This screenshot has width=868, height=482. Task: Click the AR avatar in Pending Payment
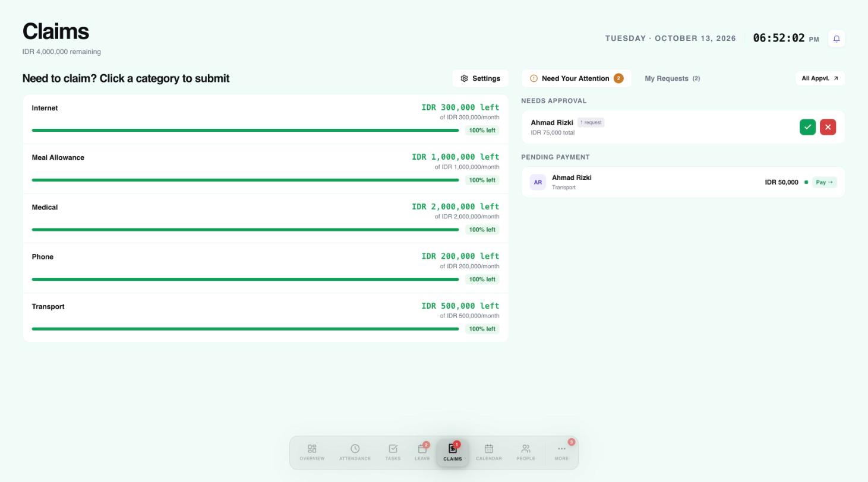538,182
